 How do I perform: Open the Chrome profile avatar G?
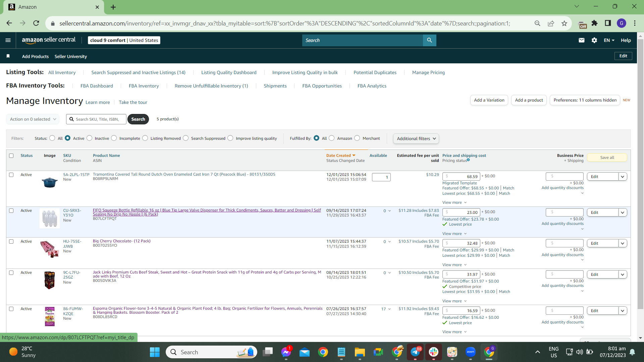coord(622,23)
